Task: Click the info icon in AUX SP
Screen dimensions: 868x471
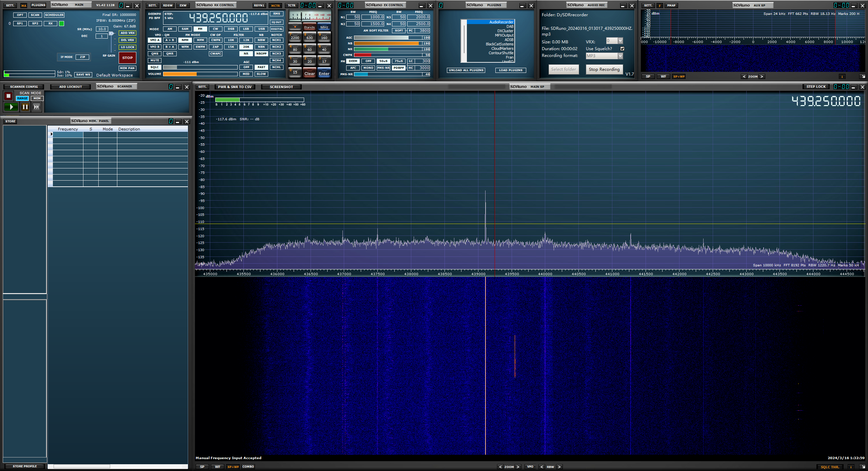Action: 842,77
